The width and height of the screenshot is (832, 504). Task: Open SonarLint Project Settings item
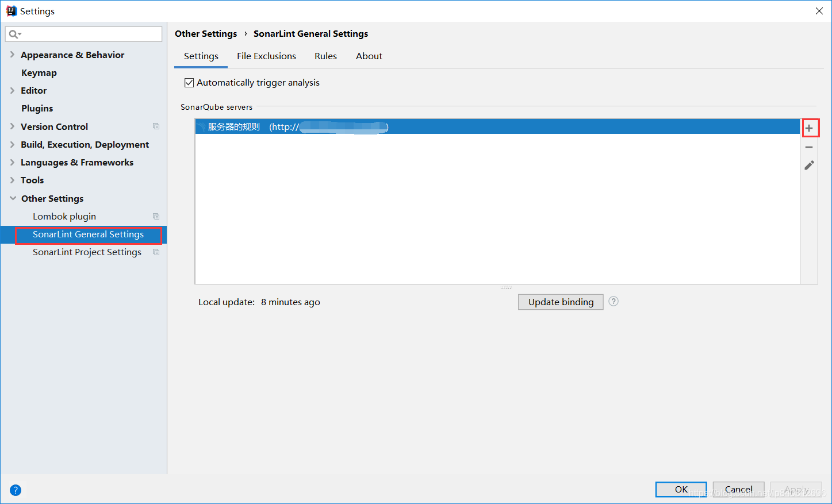coord(87,252)
